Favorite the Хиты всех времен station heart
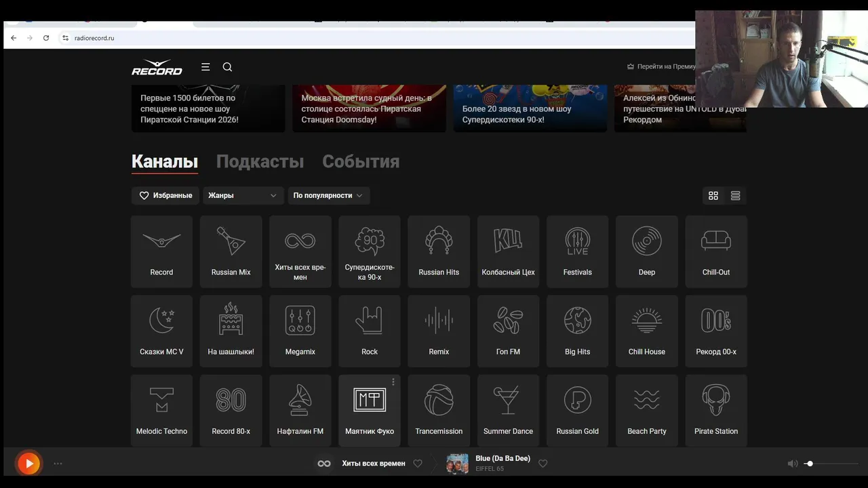The width and height of the screenshot is (868, 488). (418, 464)
